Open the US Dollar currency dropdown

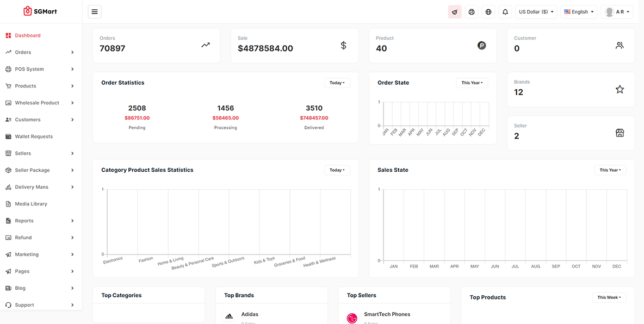point(536,12)
